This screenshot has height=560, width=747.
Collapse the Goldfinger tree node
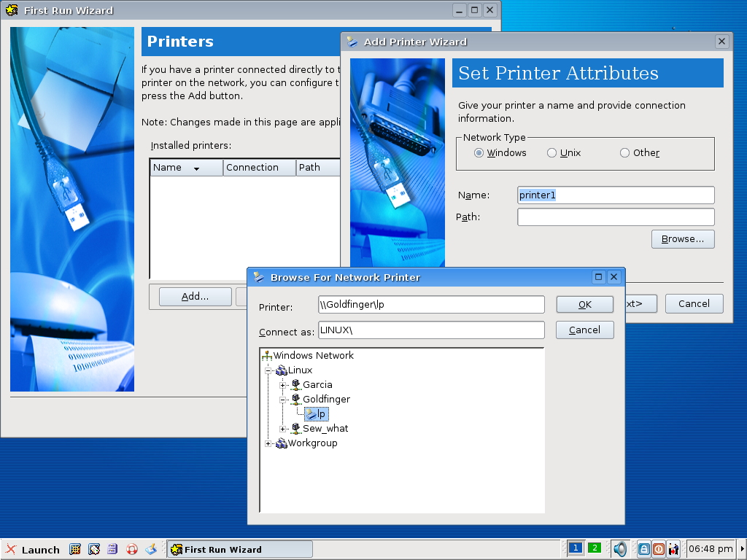click(284, 400)
